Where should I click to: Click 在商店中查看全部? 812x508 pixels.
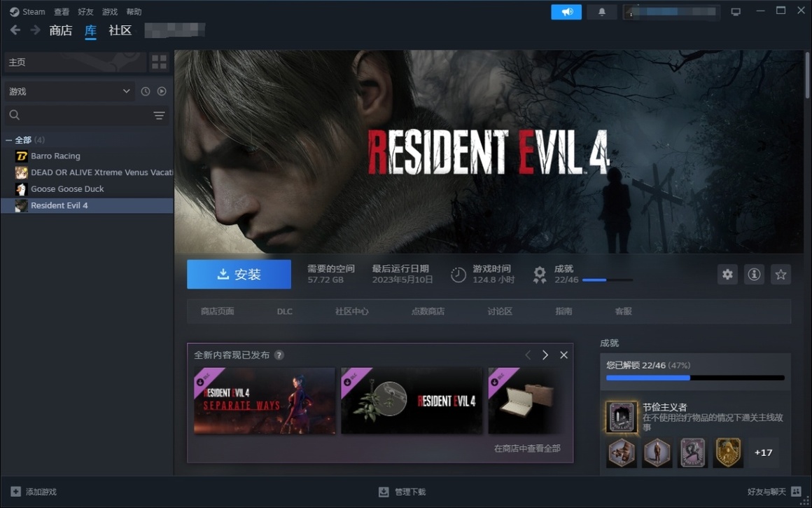(x=527, y=448)
